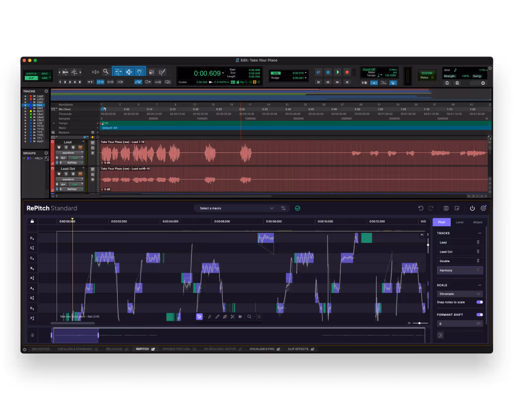Start playback with the green play button
This screenshot has height=420, width=514.
tap(338, 72)
